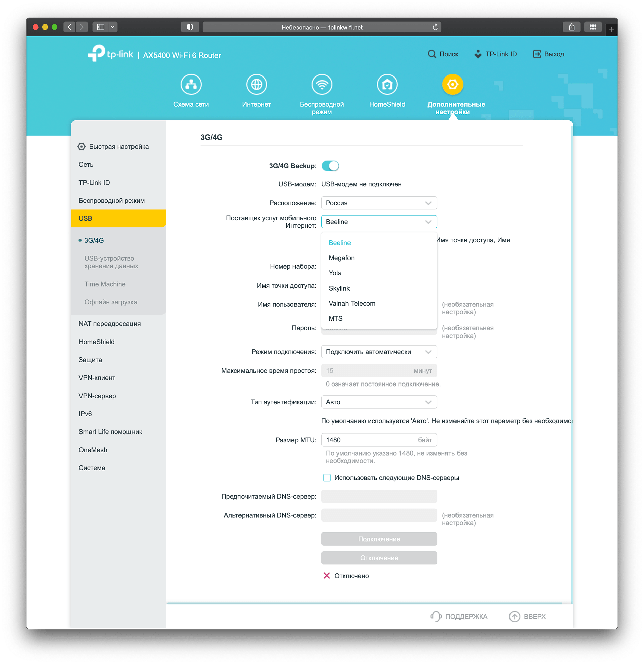Open Беспроводной режим sidebar section
This screenshot has width=644, height=664.
pyautogui.click(x=118, y=201)
